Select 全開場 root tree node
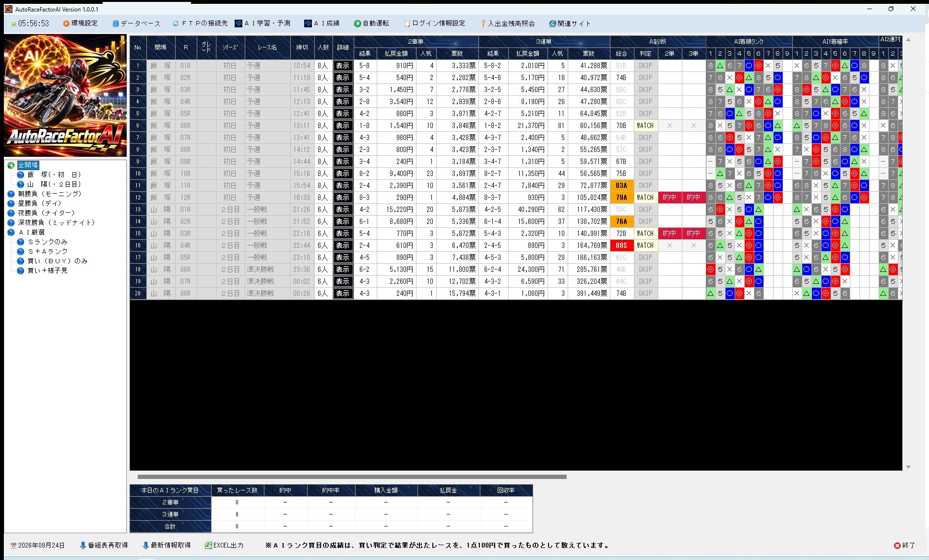929x560 pixels. pos(28,165)
